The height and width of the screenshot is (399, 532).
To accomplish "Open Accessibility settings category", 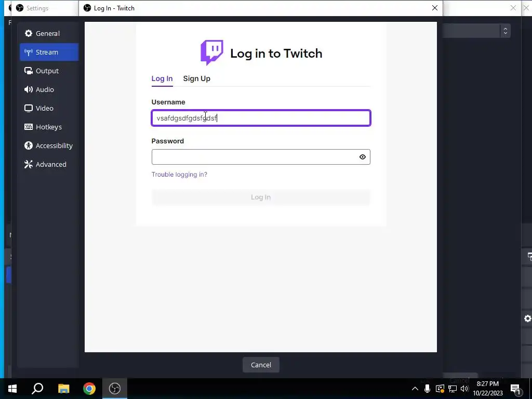I will [x=49, y=145].
